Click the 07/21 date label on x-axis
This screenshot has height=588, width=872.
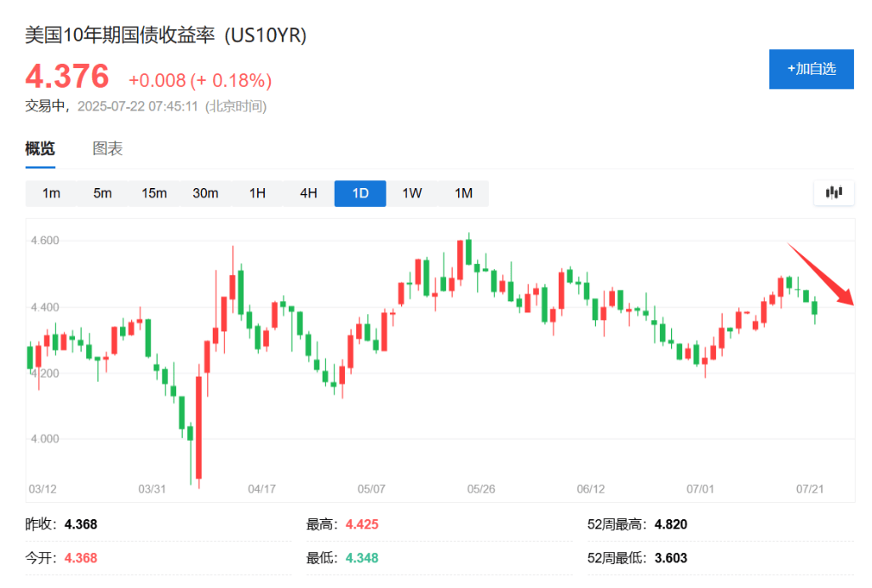pos(809,489)
